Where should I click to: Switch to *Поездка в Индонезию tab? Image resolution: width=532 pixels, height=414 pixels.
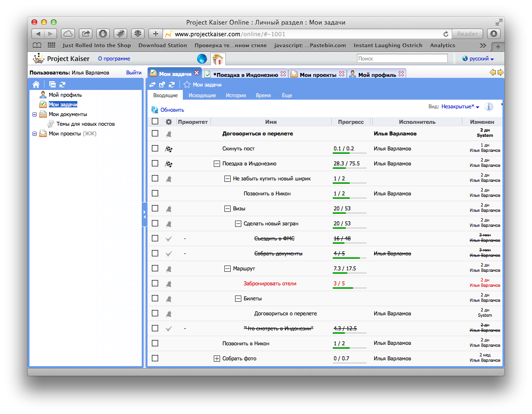(x=245, y=74)
